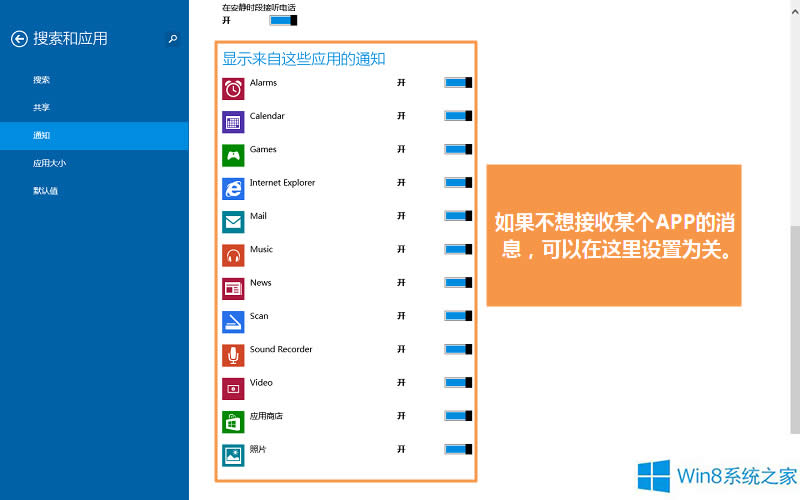Screen dimensions: 800x500
Task: Click the Scan app icon
Action: (233, 322)
